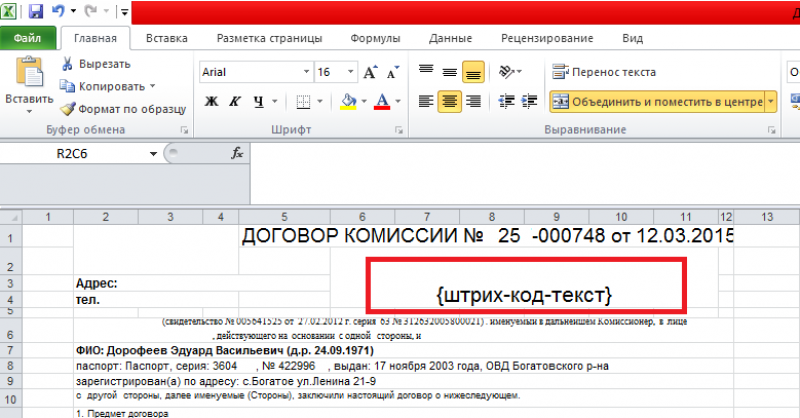Image resolution: width=800 pixels, height=418 pixels.
Task: Click Копировать copy button
Action: click(x=102, y=86)
